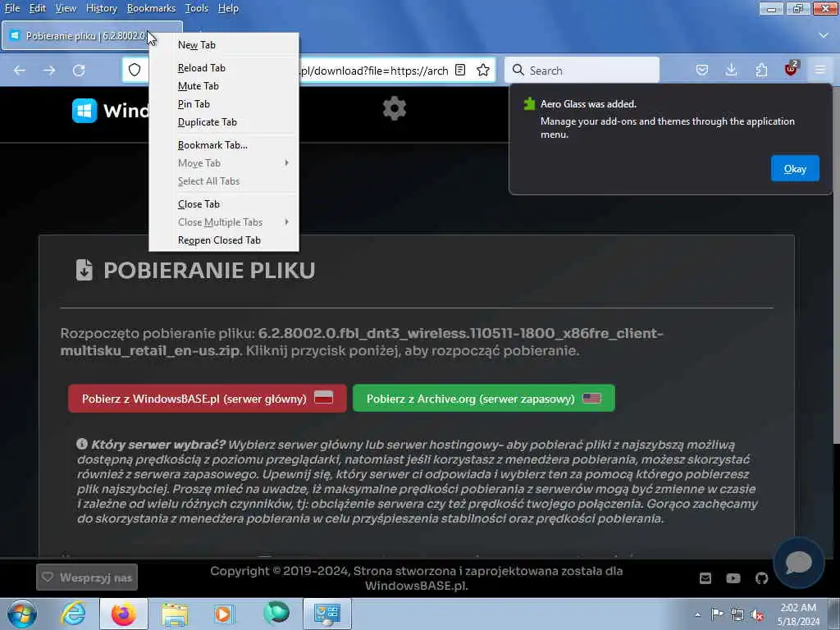Viewport: 840px width, 630px height.
Task: Choose Duplicate Tab in context menu
Action: pos(224,122)
